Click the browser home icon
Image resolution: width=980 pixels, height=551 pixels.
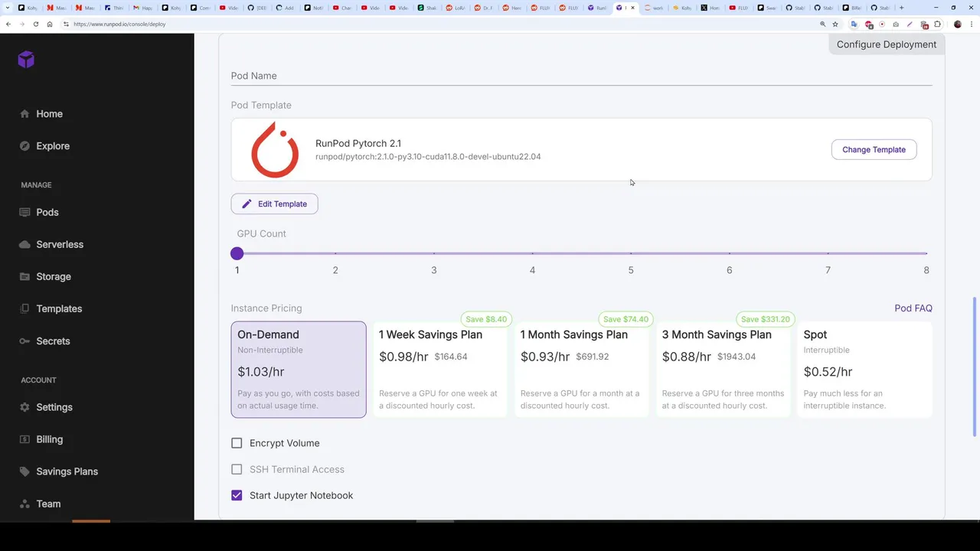tap(50, 24)
